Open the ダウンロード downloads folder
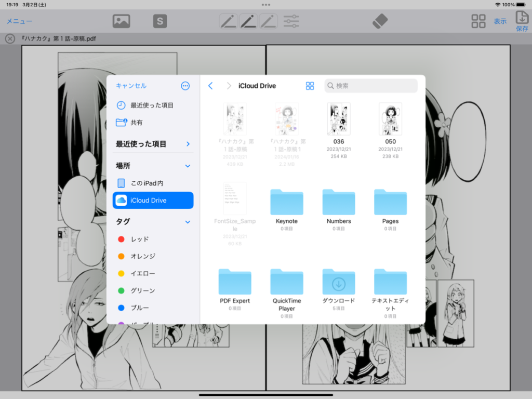This screenshot has width=532, height=399. coord(339,282)
